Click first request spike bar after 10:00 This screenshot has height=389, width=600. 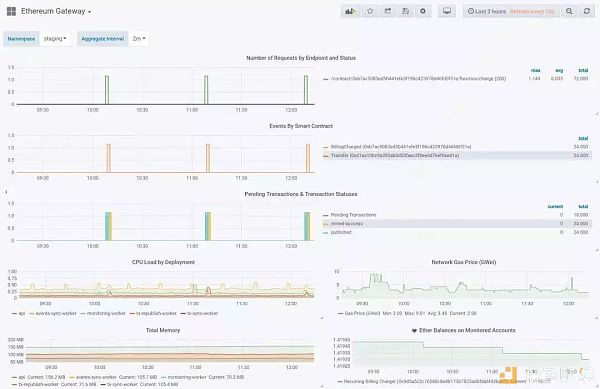tap(107, 90)
